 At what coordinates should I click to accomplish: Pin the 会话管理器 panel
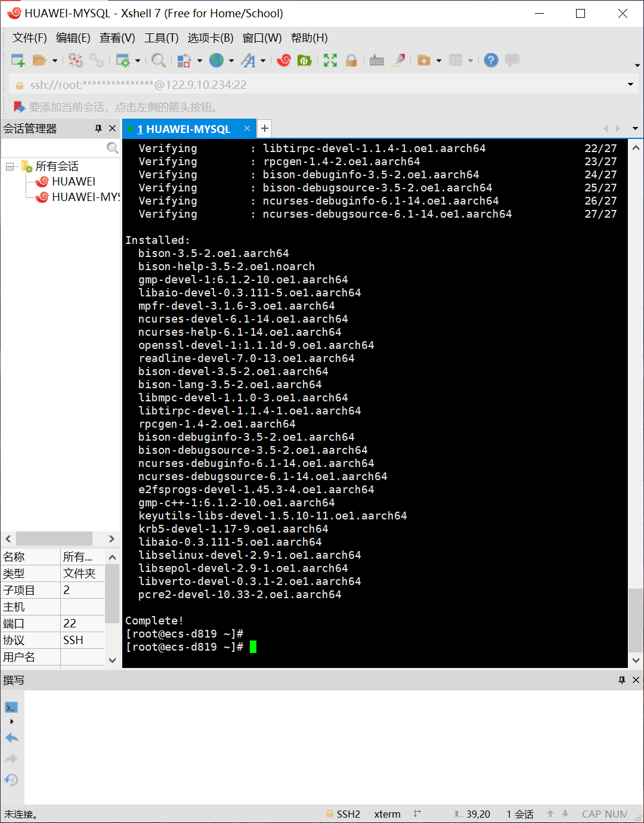[x=98, y=129]
